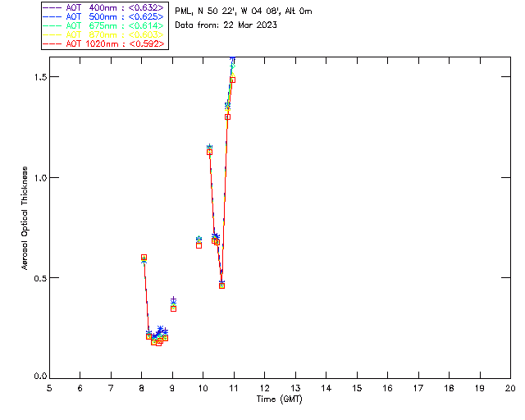This screenshot has width=525, height=420.
Task: Click the 1.0 y-axis tick label
Action: [x=40, y=178]
